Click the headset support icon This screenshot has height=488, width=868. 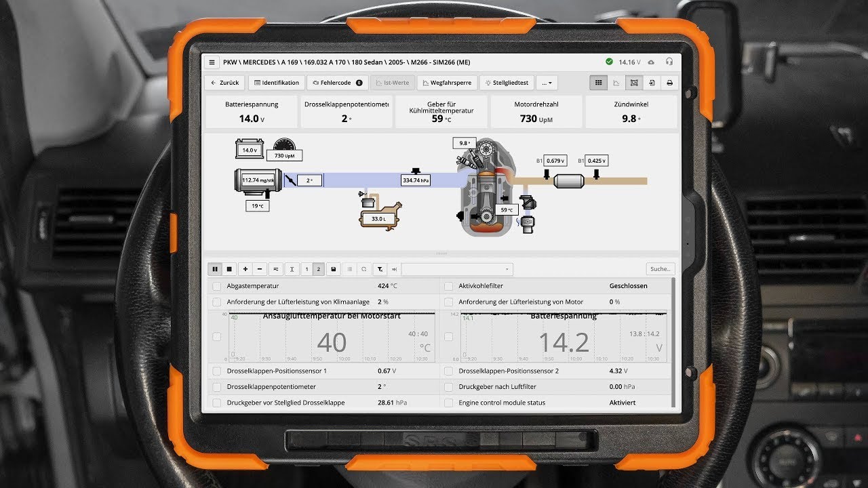669,62
